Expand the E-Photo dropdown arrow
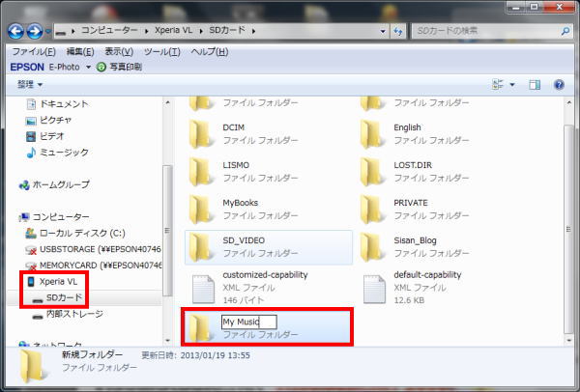Image resolution: width=580 pixels, height=392 pixels. [88, 67]
